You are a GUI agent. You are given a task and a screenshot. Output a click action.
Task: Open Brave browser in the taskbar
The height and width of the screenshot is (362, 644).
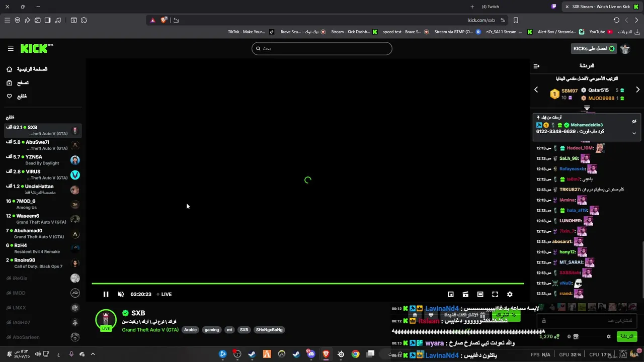tap(326, 354)
